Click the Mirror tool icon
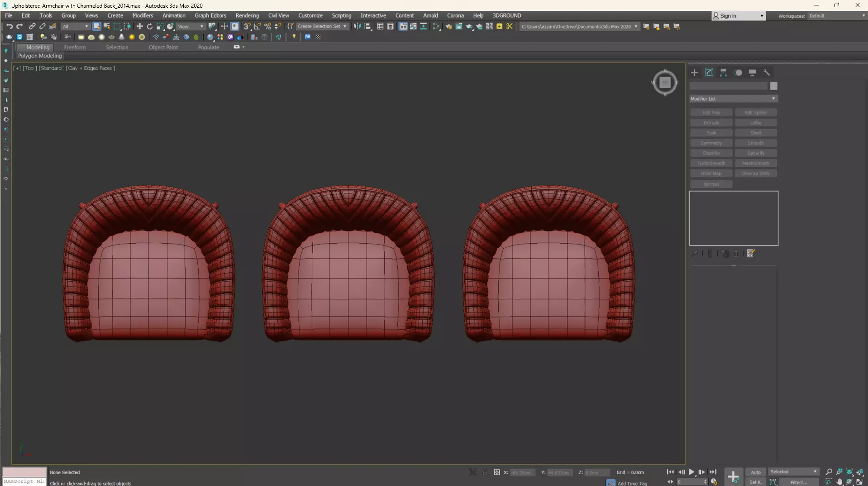The image size is (868, 486). pyautogui.click(x=358, y=26)
